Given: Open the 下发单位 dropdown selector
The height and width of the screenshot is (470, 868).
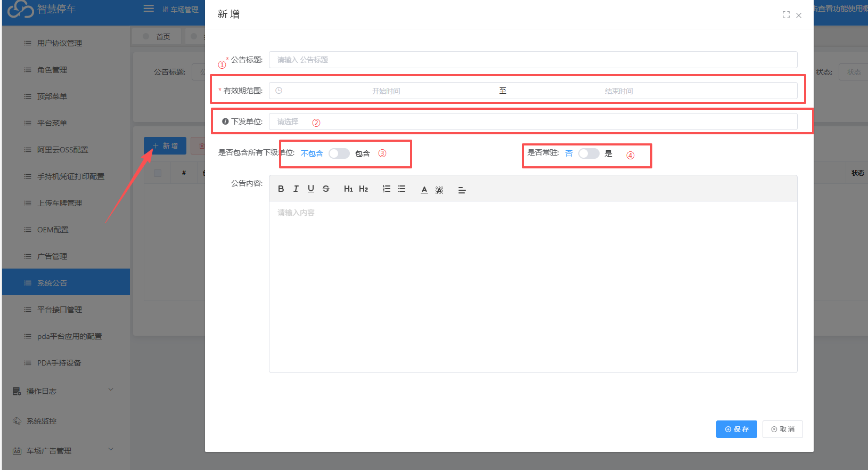Looking at the screenshot, I should click(533, 121).
